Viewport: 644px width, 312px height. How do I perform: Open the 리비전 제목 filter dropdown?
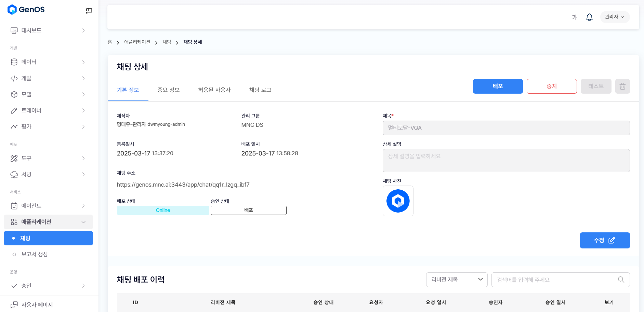457,280
